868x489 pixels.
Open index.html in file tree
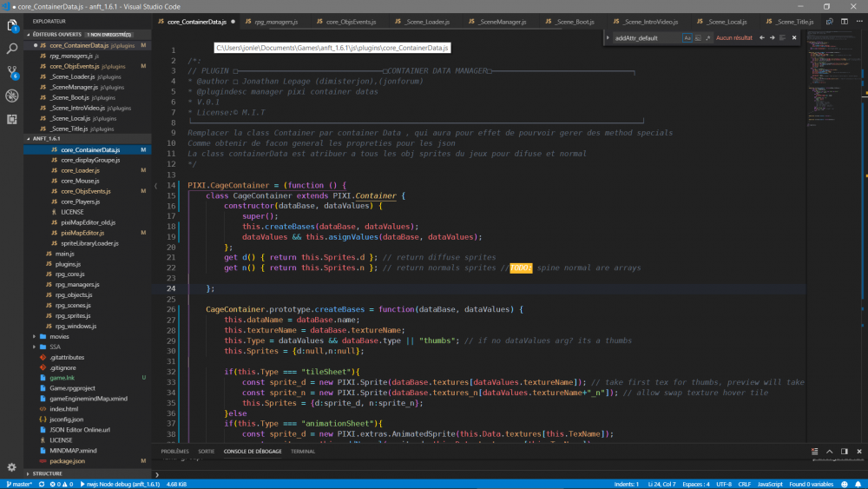click(63, 409)
